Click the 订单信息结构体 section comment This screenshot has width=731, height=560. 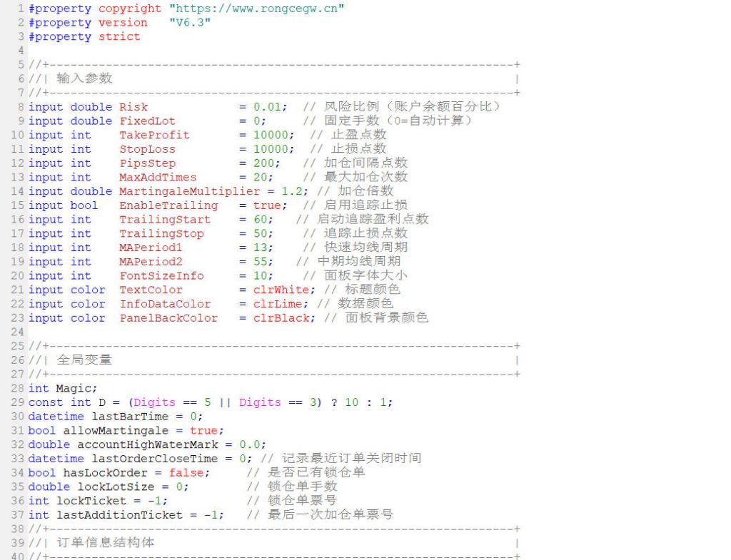(106, 543)
